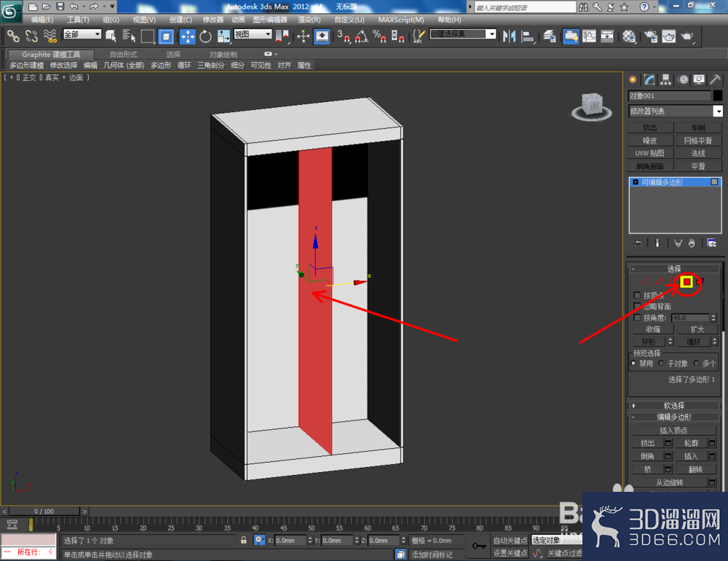Open the Render Setup teapot icon
Screen dimensions: 728x561
pyautogui.click(x=651, y=36)
